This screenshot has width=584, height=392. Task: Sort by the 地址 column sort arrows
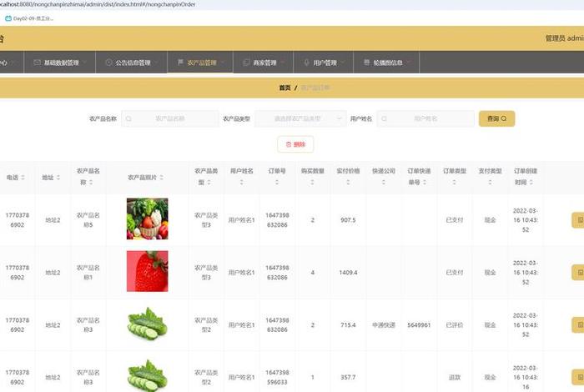(58, 177)
